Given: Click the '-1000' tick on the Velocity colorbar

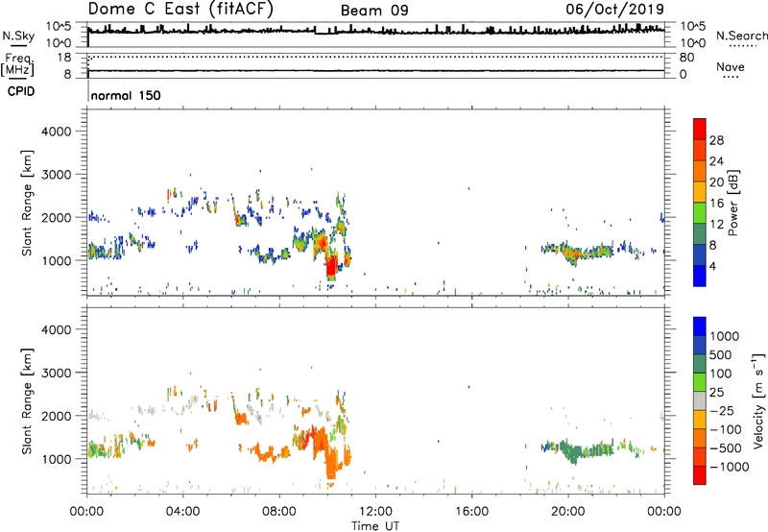Looking at the screenshot, I should pos(730,467).
